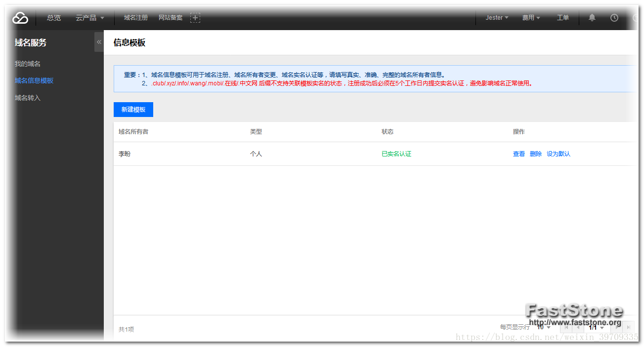
Task: Open the add shortcut plus icon
Action: tap(195, 18)
